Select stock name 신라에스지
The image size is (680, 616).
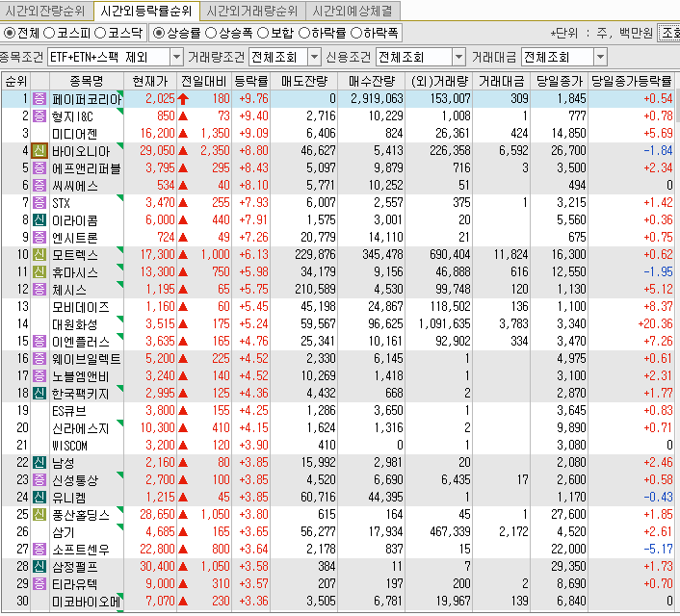tap(80, 428)
